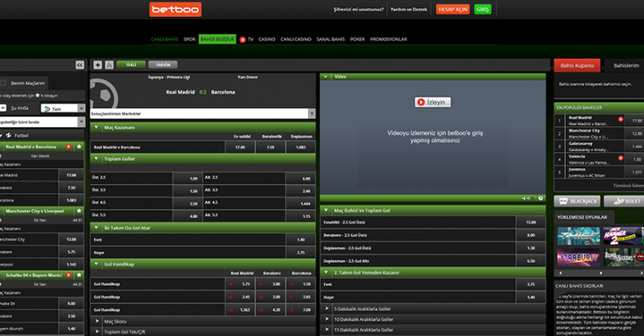
Task: Open the RULET button
Action: 624,201
